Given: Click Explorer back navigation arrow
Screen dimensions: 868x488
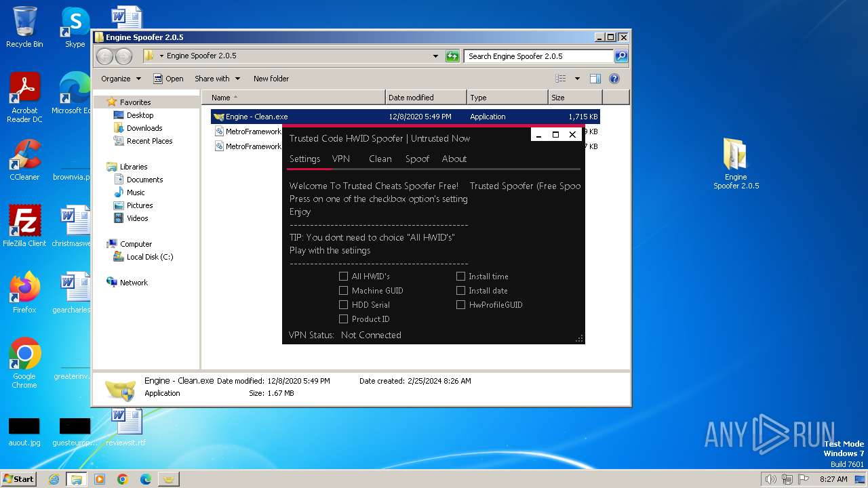Looking at the screenshot, I should click(x=104, y=56).
